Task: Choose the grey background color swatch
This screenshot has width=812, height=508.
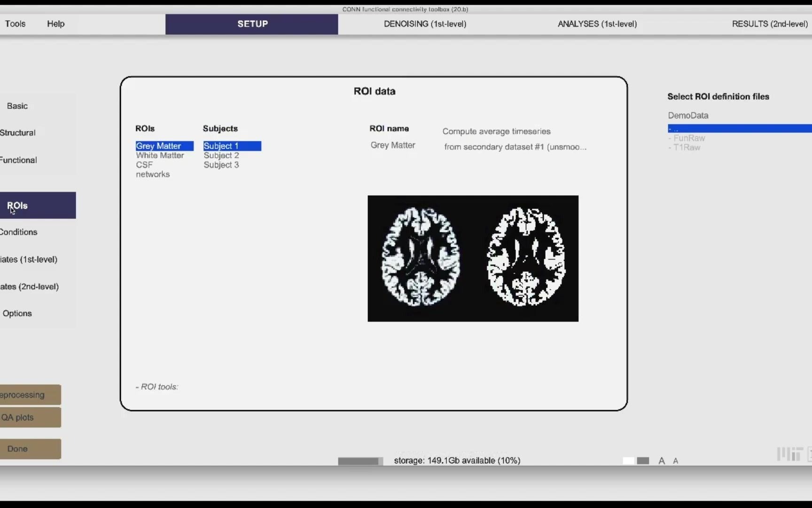Action: pos(643,461)
